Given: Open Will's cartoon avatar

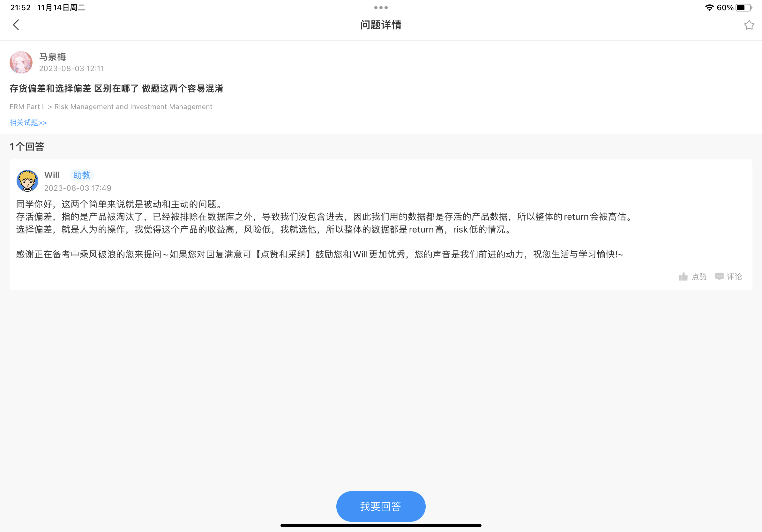Looking at the screenshot, I should tap(27, 181).
